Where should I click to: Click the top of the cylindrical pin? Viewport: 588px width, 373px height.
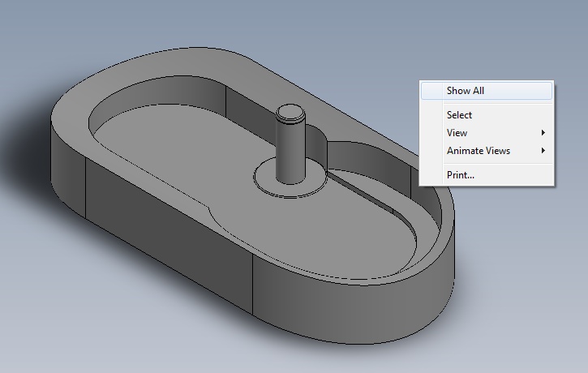[290, 112]
